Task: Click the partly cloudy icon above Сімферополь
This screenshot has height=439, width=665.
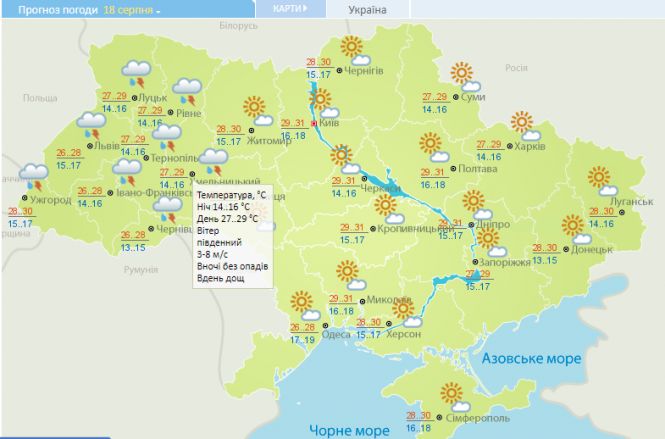Action: coord(461,398)
